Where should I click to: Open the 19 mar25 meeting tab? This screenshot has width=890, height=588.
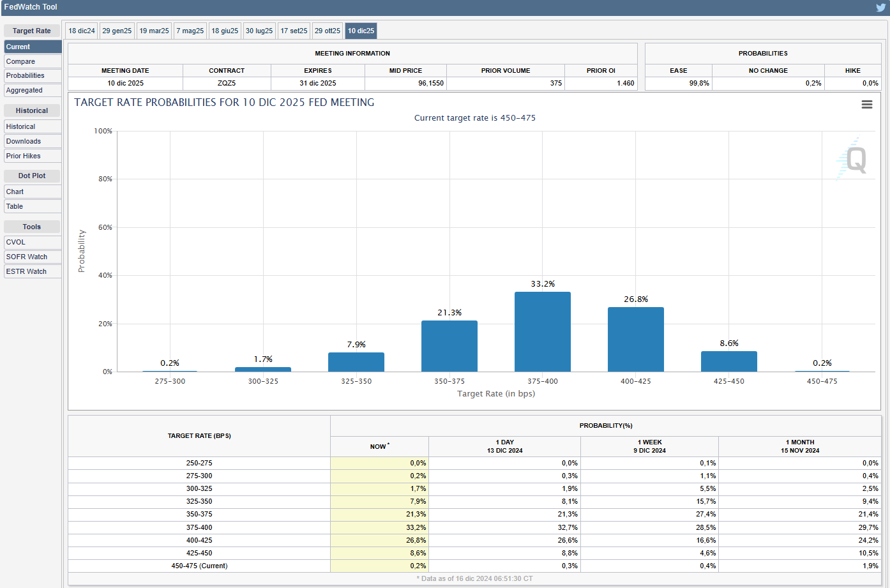click(154, 31)
